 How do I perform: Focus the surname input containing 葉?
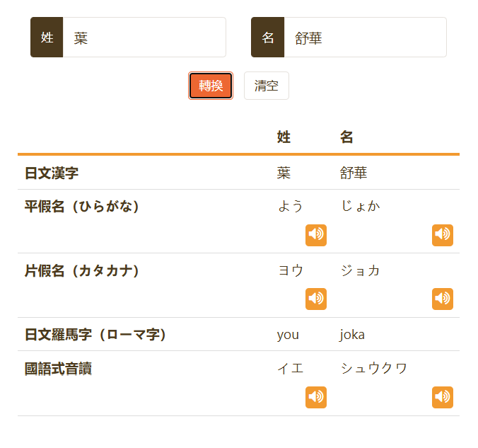pos(144,38)
